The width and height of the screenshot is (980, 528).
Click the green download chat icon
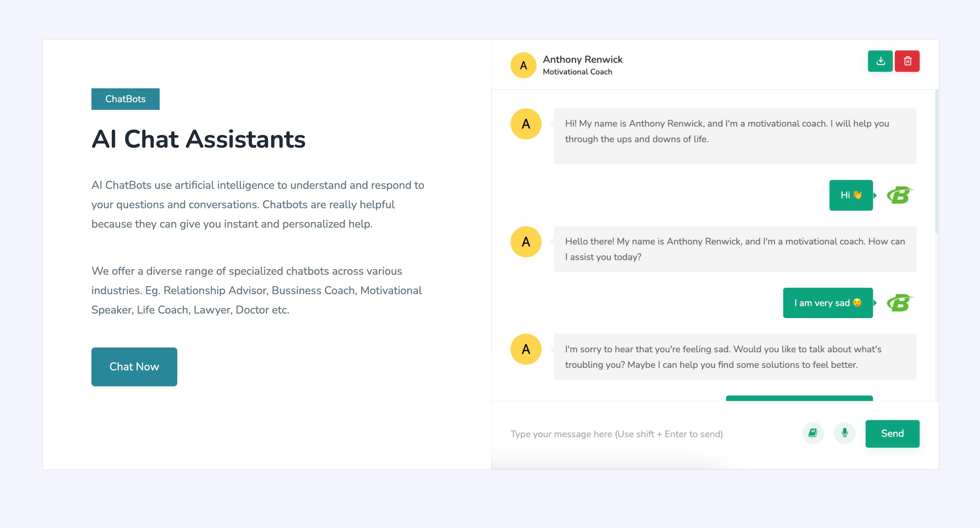(x=880, y=61)
